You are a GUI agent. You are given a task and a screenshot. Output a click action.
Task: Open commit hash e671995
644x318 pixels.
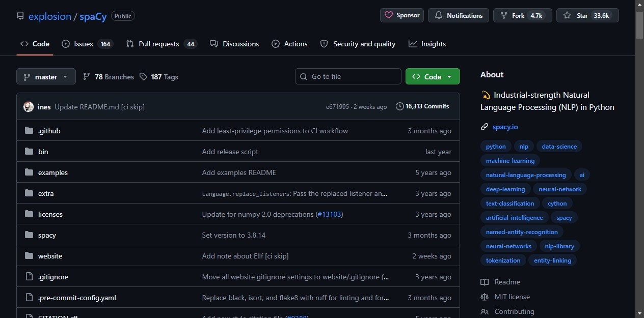coord(337,107)
